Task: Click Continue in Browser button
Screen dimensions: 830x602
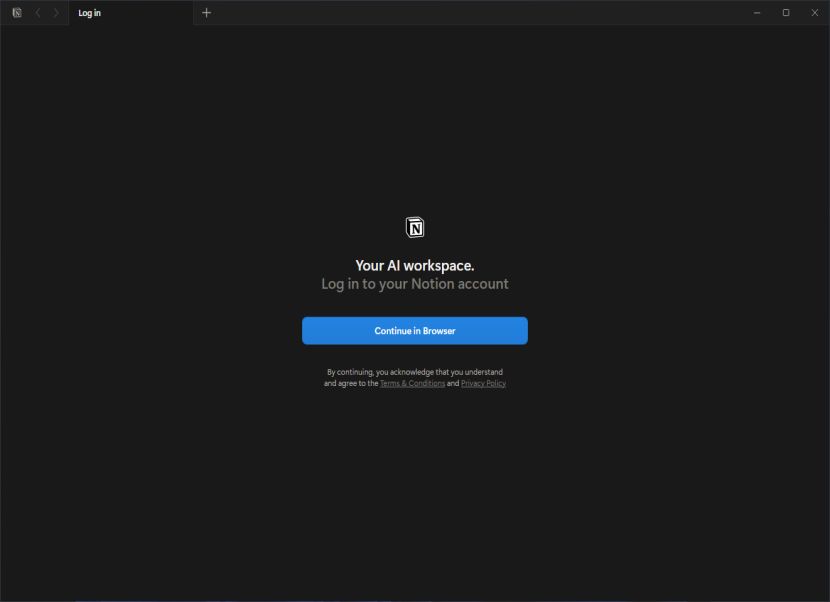Action: tap(415, 331)
